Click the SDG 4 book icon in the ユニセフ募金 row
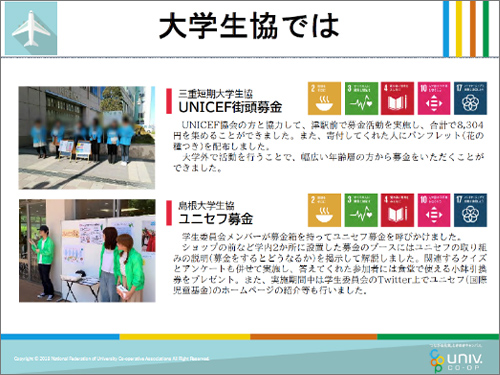500x375 pixels. pos(398,210)
